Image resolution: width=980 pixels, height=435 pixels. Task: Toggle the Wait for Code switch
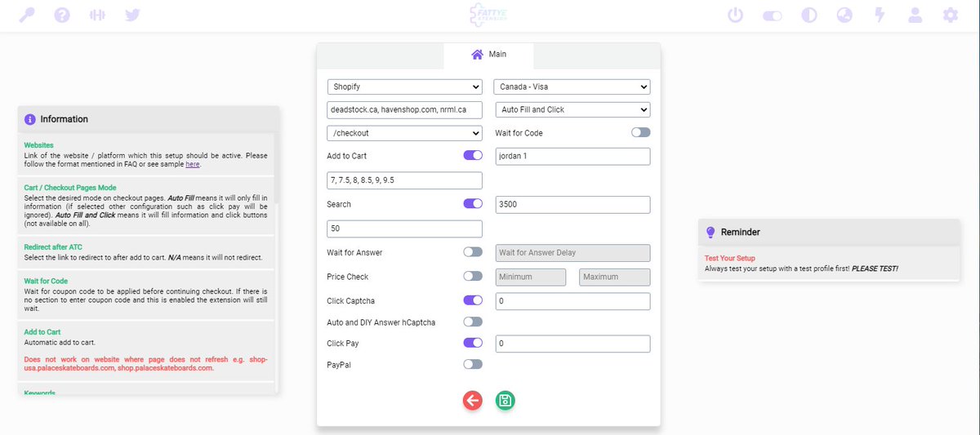tap(640, 132)
